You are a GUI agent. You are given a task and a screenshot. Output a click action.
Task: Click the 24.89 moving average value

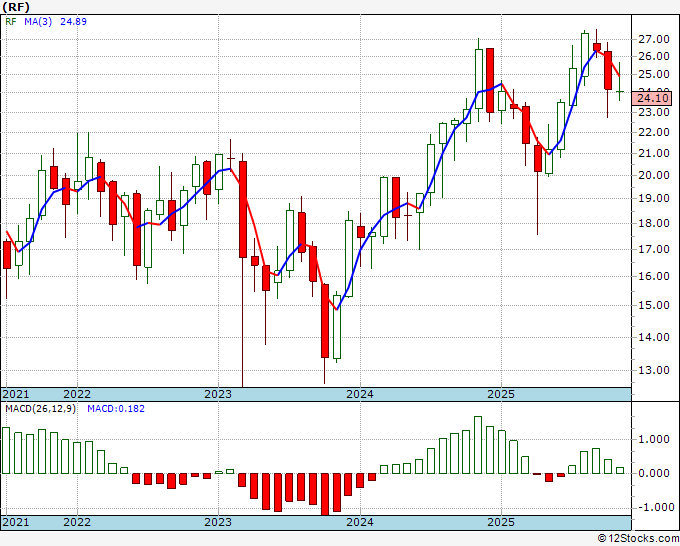click(73, 21)
